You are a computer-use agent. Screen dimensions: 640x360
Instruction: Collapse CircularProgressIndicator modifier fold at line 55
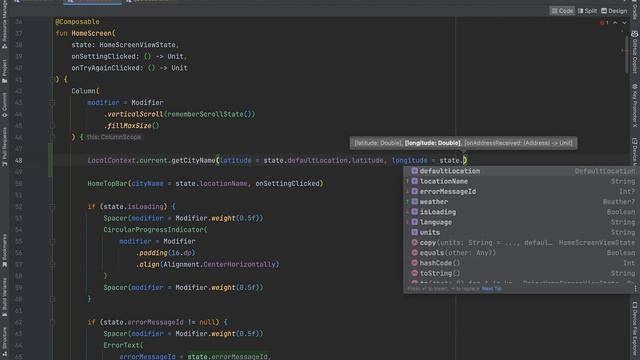point(52,241)
